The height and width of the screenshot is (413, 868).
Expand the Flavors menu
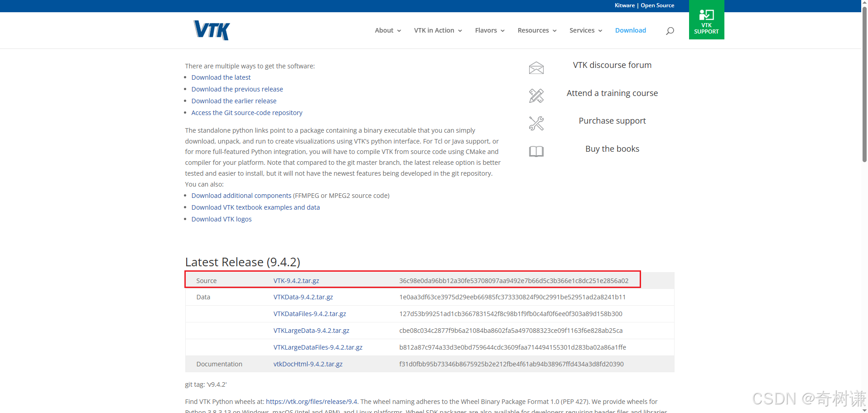pos(490,30)
